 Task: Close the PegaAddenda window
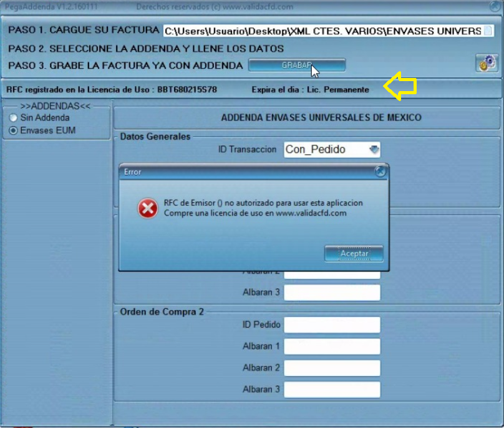pos(496,6)
